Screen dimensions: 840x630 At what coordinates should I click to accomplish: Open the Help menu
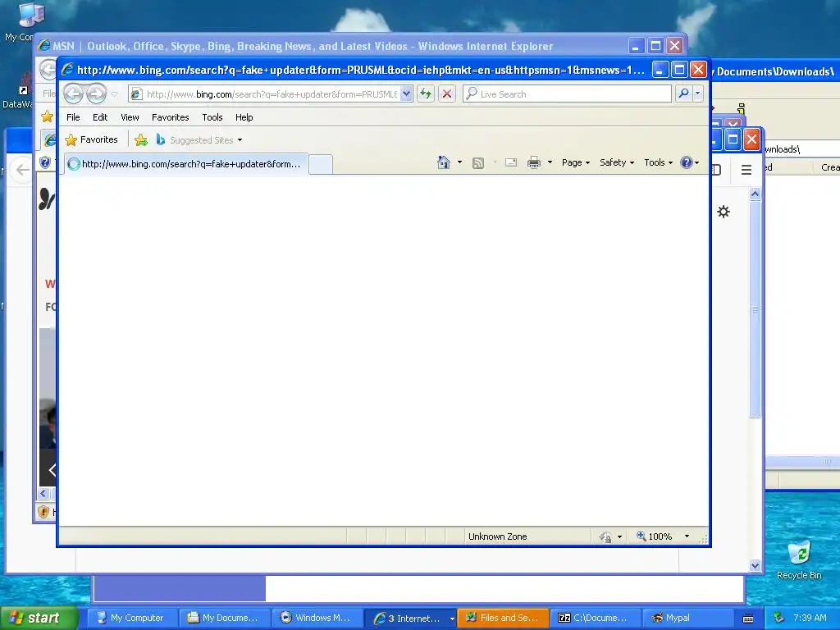pos(244,117)
